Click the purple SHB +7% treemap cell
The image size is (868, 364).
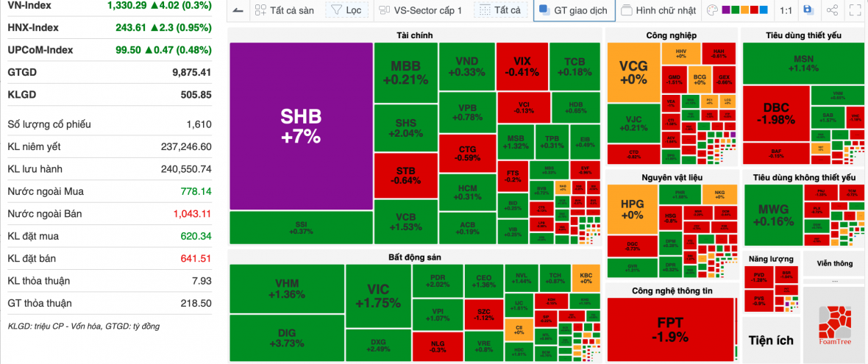click(301, 126)
